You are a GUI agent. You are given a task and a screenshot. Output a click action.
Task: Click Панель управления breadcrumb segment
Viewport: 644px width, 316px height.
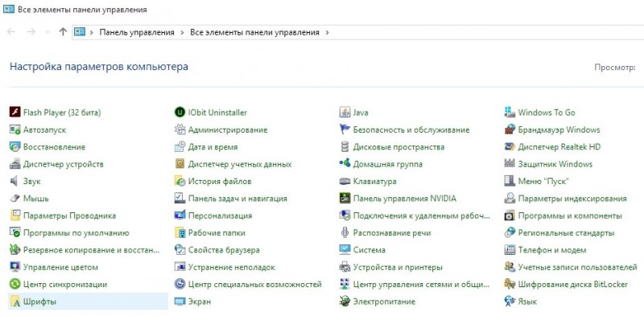click(x=137, y=32)
